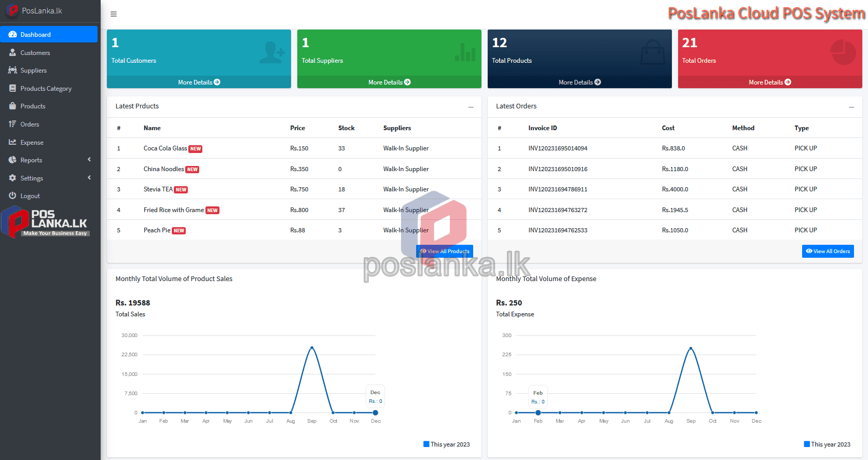Viewport: 868px width, 460px height.
Task: Click the Rs.4000.0 order cost
Action: [x=675, y=189]
